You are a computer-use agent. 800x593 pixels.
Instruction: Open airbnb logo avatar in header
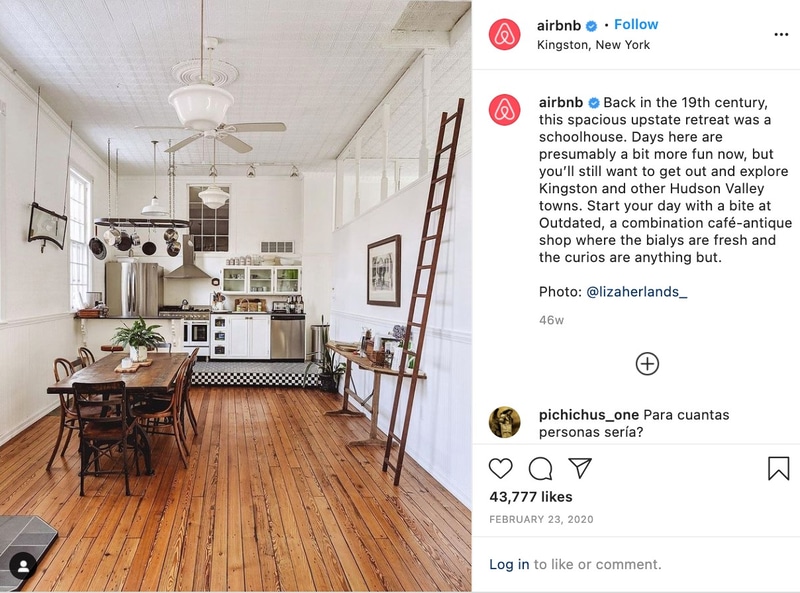(504, 34)
